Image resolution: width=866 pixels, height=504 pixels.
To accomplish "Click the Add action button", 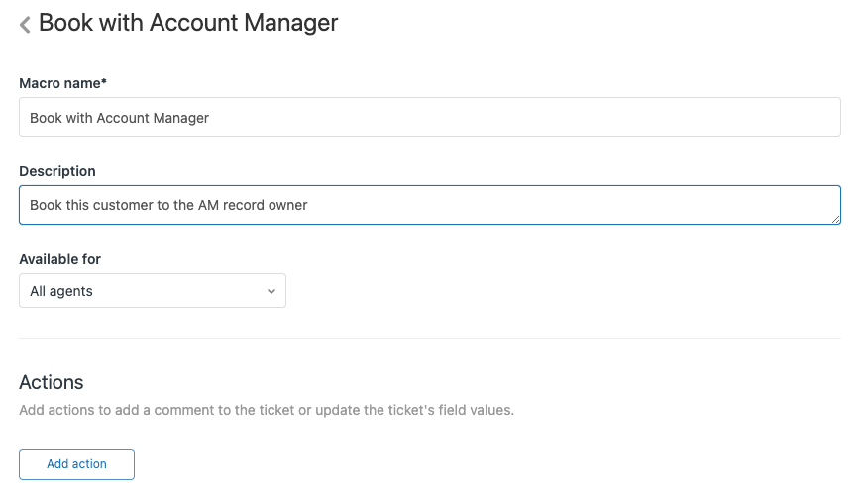I will 76,464.
